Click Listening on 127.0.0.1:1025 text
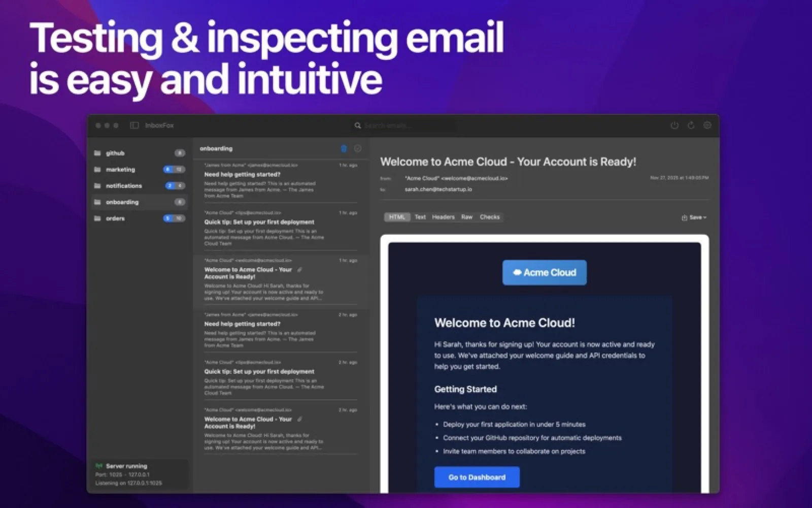The width and height of the screenshot is (812, 508). tap(129, 483)
